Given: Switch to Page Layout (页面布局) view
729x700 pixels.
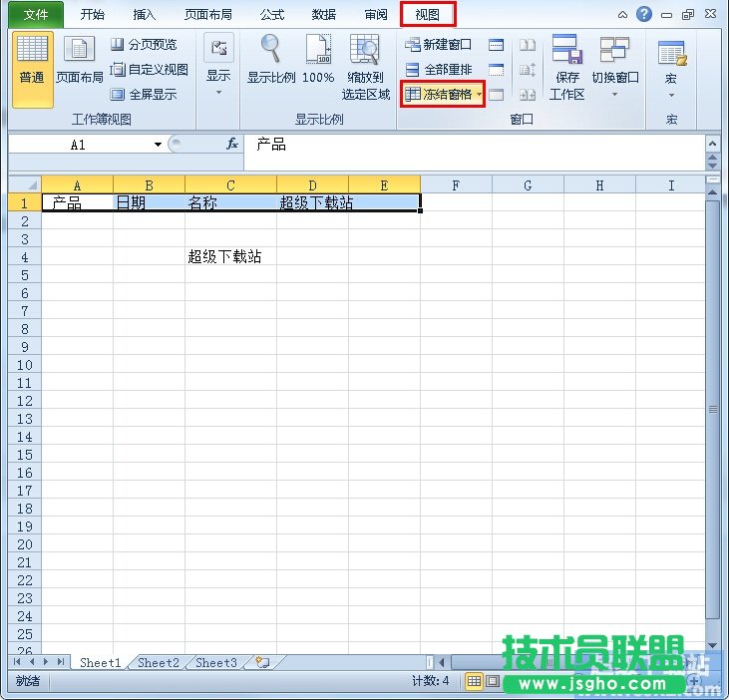Looking at the screenshot, I should [79, 61].
